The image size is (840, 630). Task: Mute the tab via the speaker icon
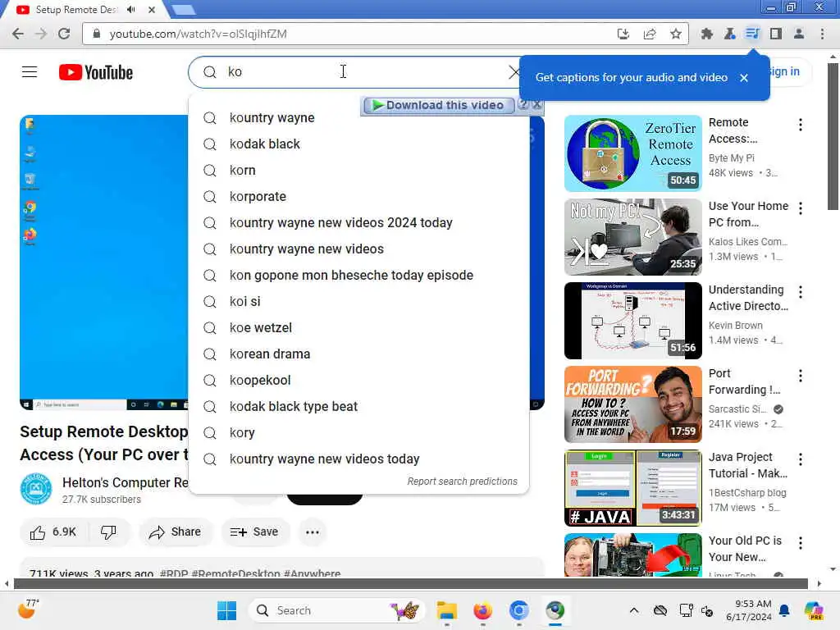coord(130,10)
